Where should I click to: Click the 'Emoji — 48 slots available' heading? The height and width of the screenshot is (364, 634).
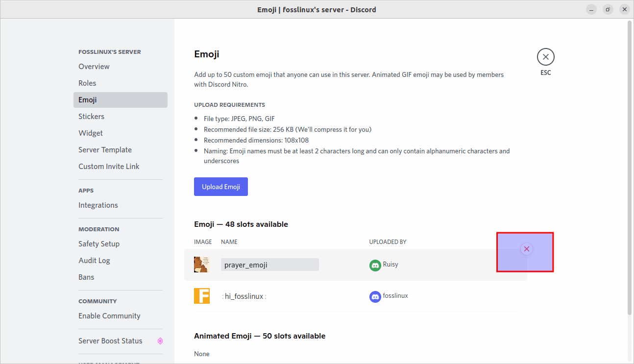pyautogui.click(x=241, y=224)
